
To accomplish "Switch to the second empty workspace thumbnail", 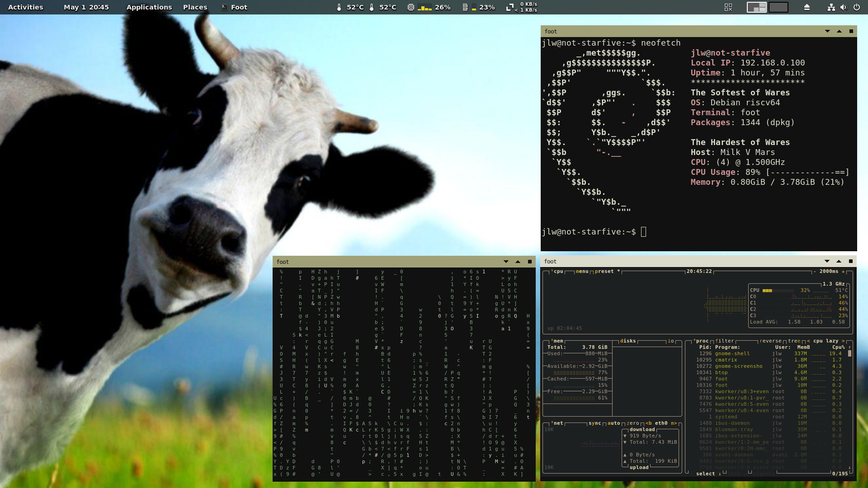I will coord(778,7).
